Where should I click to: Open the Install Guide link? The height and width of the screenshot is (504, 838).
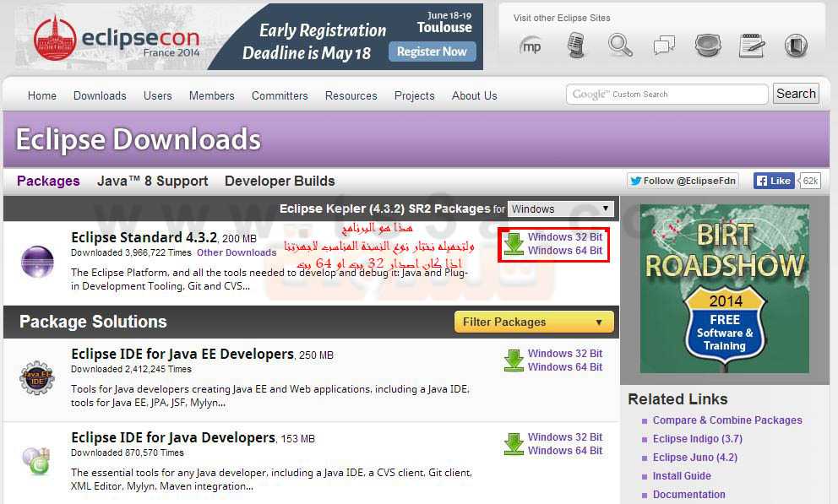(682, 475)
